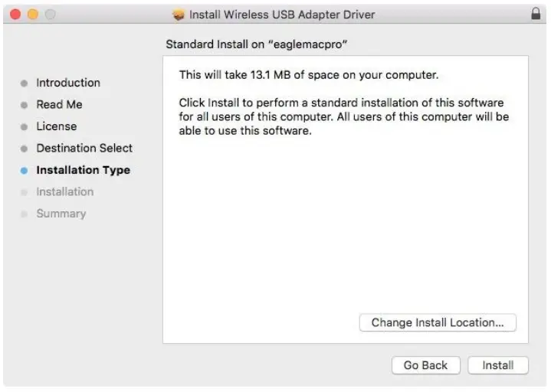Viewport: 551px width, 392px height.
Task: Click the package icon in the title bar
Action: tap(179, 15)
